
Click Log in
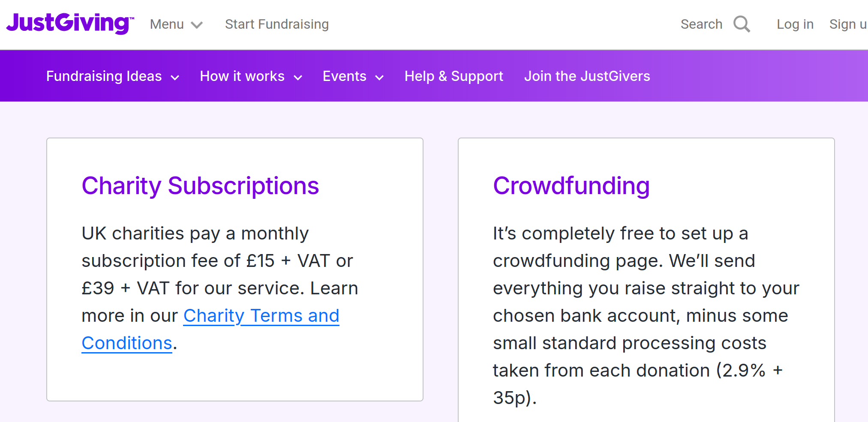[x=795, y=24]
